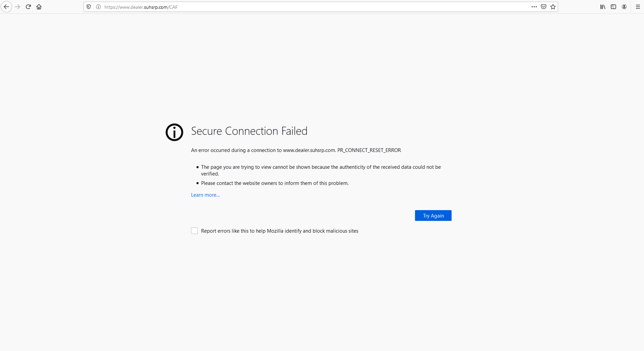
Task: Click the Save to Pocket icon
Action: [x=543, y=7]
